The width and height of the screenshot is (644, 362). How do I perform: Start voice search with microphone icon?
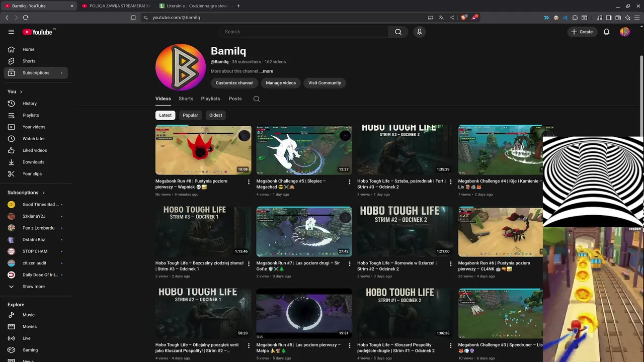click(420, 32)
